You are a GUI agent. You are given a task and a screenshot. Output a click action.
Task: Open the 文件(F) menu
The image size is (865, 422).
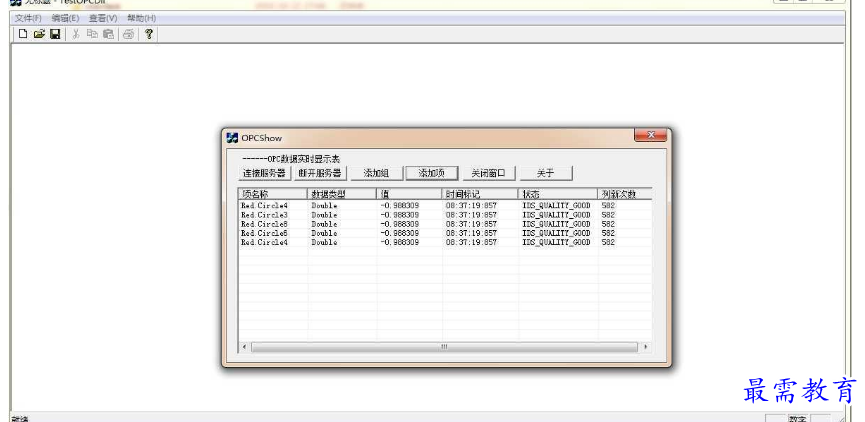click(28, 18)
